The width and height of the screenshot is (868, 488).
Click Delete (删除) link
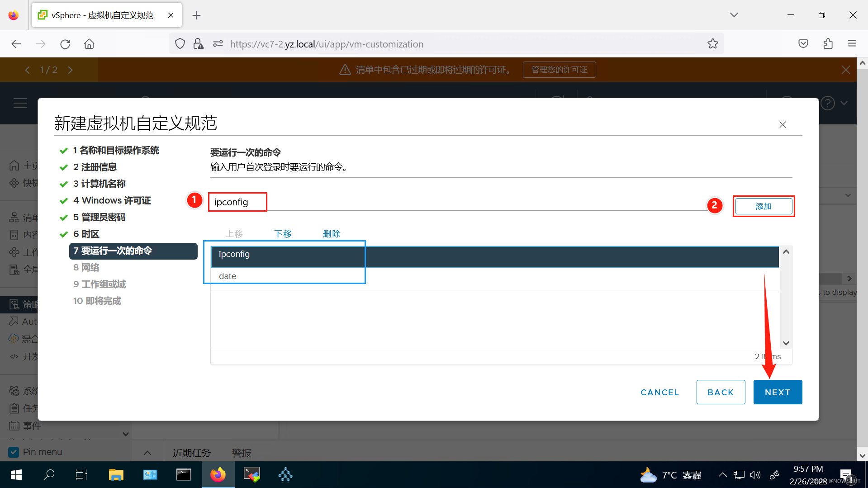(x=332, y=234)
